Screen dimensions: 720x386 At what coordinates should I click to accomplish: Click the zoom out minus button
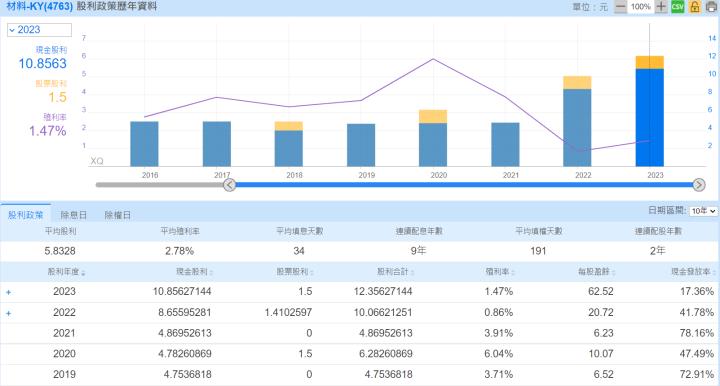[x=620, y=6]
